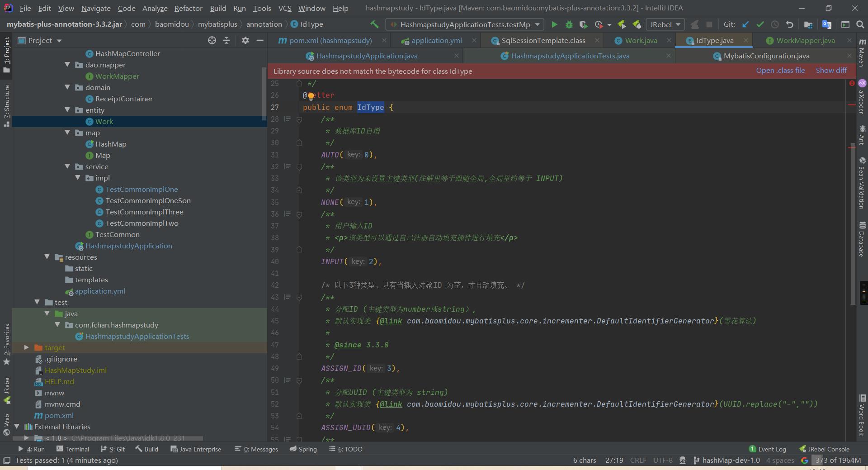Toggle the 4: Run tool window

pyautogui.click(x=31, y=449)
